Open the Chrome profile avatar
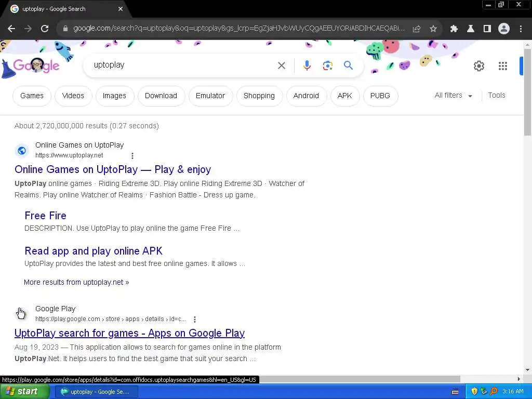 click(504, 29)
